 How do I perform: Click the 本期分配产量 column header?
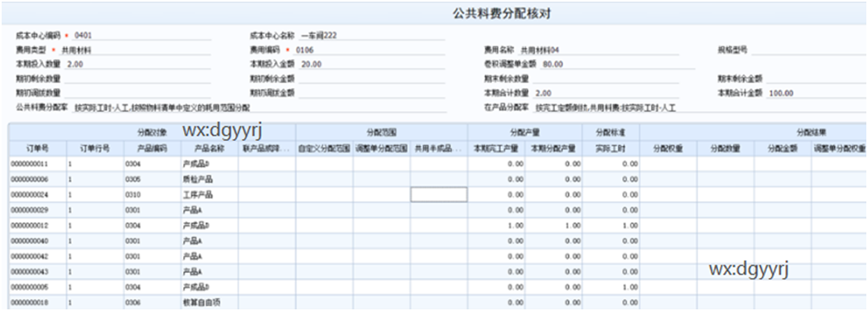553,148
